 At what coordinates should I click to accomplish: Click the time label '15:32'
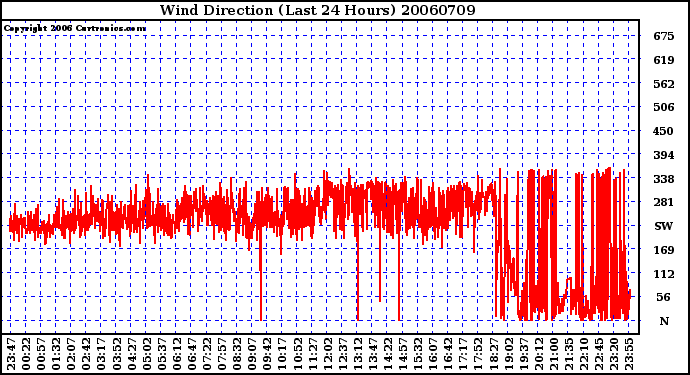pos(418,354)
